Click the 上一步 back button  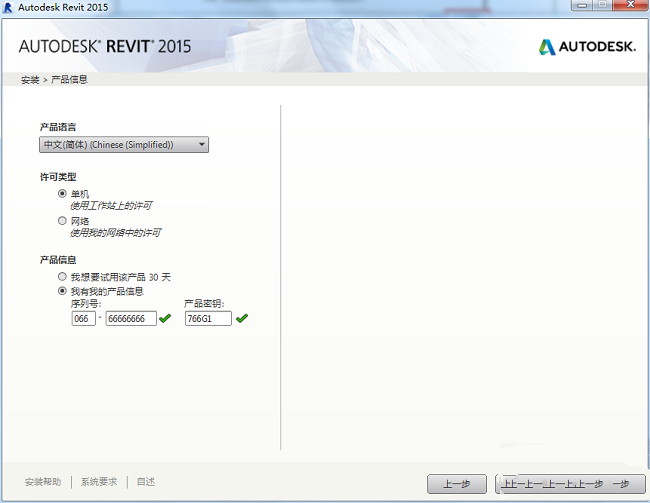click(457, 484)
